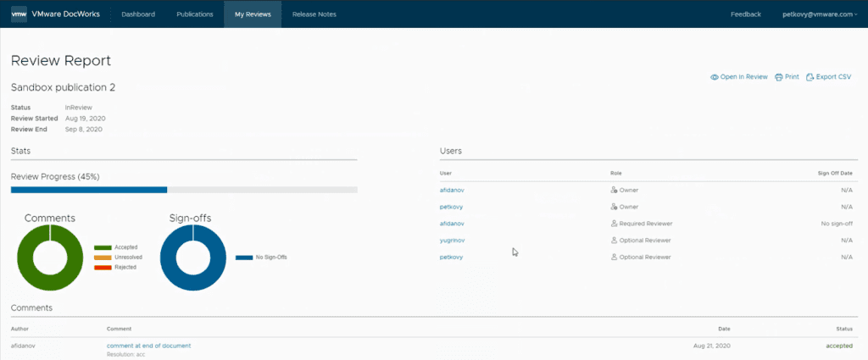This screenshot has width=868, height=360.
Task: Click the orange Unresolved legend swatch
Action: pyautogui.click(x=103, y=258)
